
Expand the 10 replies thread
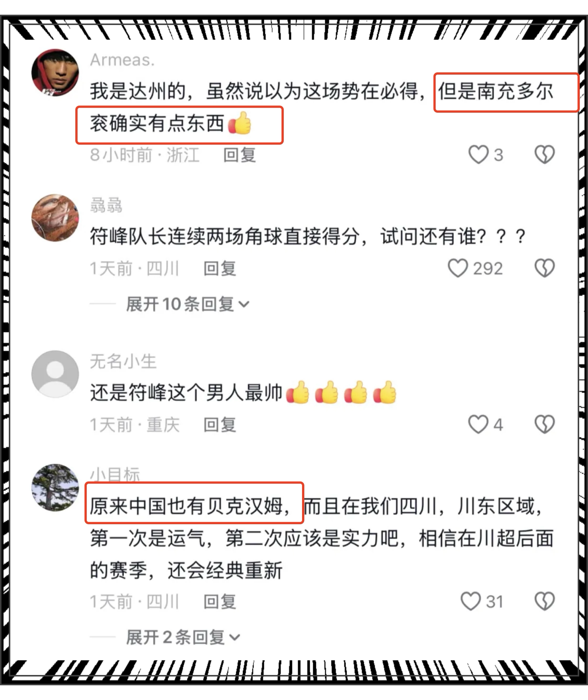pyautogui.click(x=187, y=304)
